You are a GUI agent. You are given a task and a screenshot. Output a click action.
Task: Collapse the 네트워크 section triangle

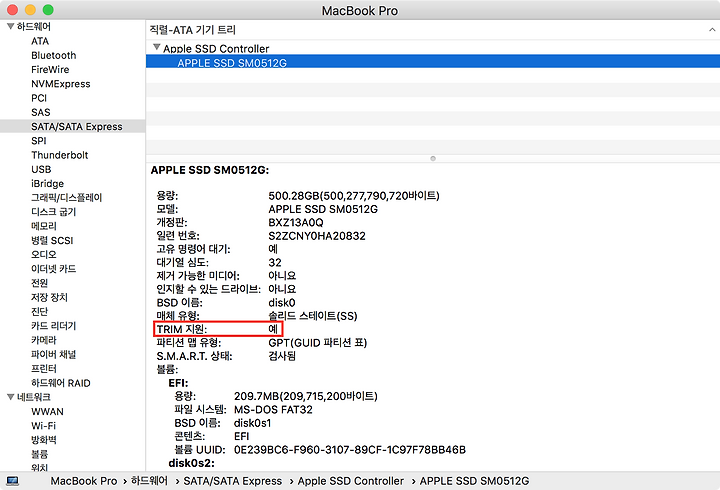tap(10, 397)
